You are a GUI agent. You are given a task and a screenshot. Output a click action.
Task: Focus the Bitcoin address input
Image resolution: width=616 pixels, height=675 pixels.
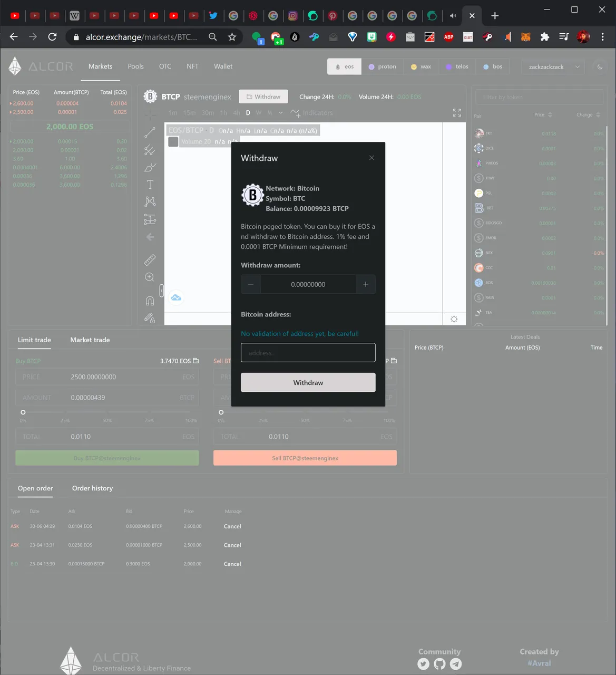pyautogui.click(x=308, y=353)
